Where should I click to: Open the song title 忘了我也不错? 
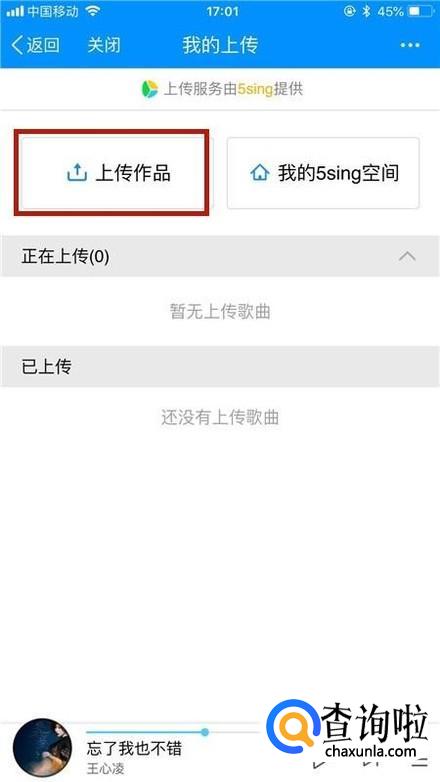pos(134,748)
